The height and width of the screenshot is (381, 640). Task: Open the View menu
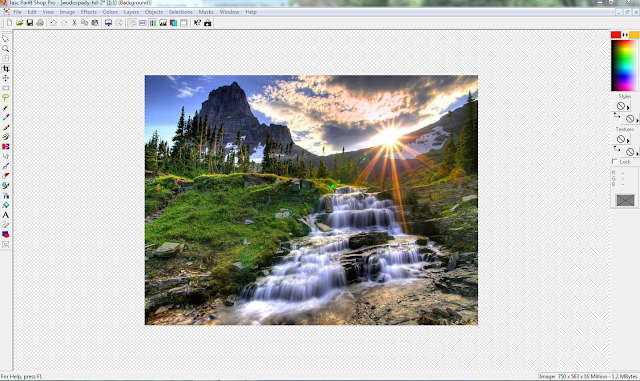(48, 12)
